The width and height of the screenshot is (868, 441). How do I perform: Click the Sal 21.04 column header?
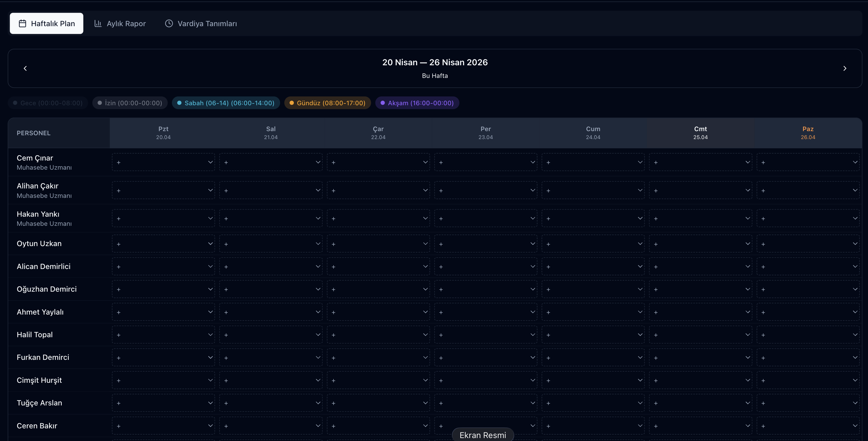click(x=271, y=133)
